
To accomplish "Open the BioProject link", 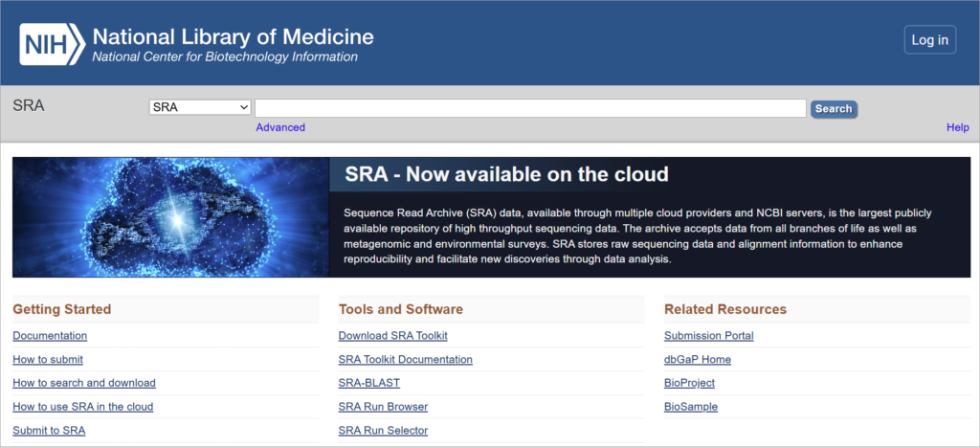I will point(689,383).
